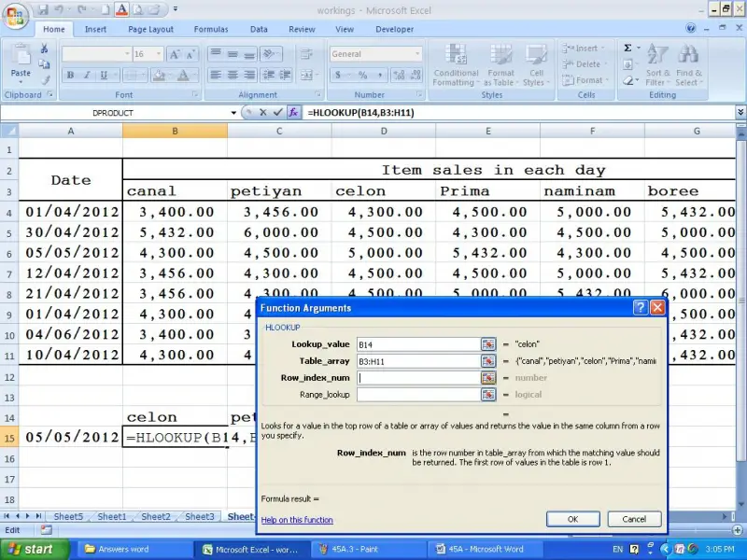Viewport: 747px width, 560px height.
Task: Click OK in Function Arguments dialog
Action: point(572,519)
